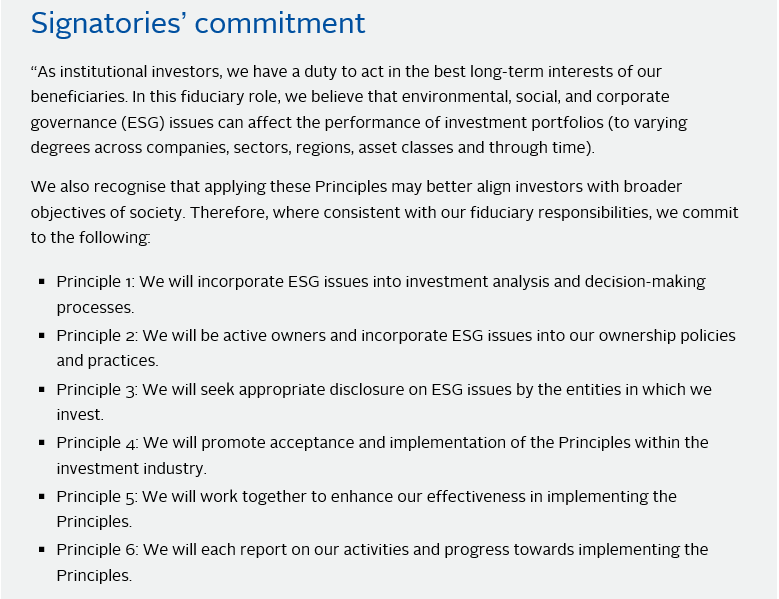This screenshot has width=779, height=599.
Task: Click the bullet marker before Principle 1
Action: point(41,283)
